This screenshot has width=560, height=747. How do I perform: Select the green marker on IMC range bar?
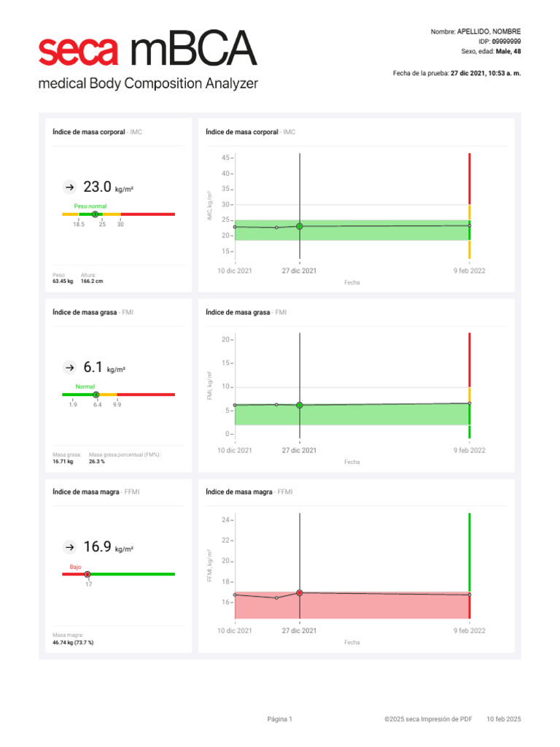[95, 214]
